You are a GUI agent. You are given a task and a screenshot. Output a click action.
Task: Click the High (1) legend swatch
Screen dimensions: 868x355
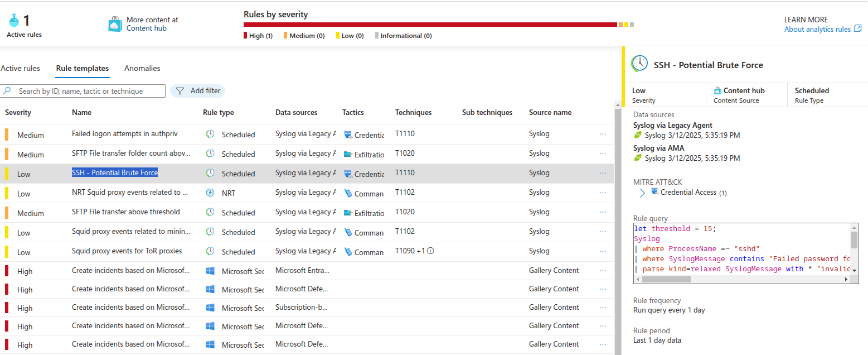[x=246, y=35]
